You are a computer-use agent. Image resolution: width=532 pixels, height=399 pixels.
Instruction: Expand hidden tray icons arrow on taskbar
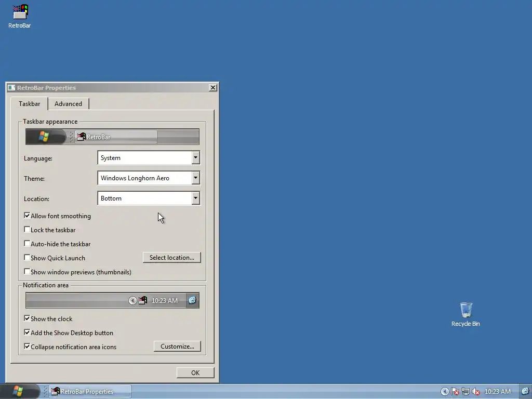pos(445,392)
